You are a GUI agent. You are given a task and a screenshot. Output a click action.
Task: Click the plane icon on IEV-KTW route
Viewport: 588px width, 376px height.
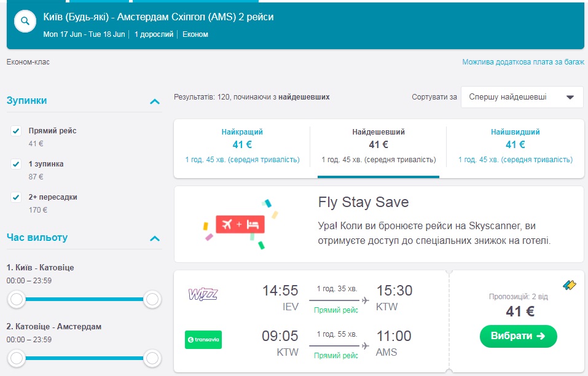366,300
